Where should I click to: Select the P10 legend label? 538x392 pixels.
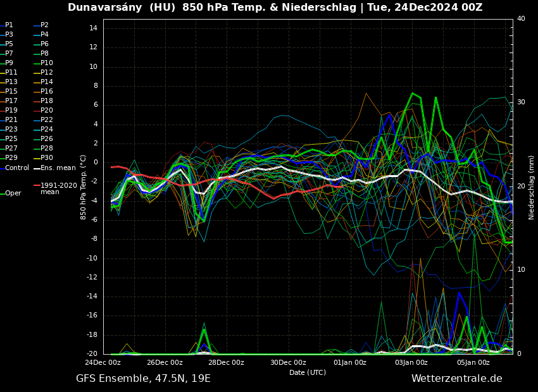tap(47, 63)
